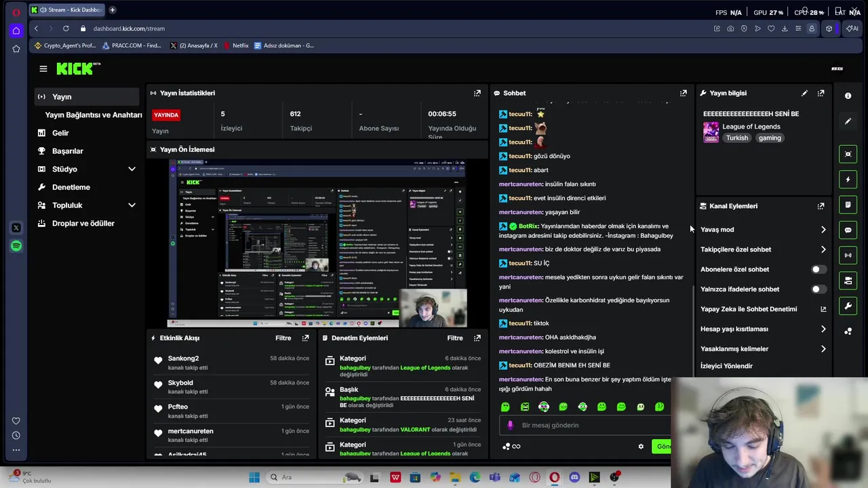This screenshot has width=868, height=488.
Task: Open Takipçilere özel sohbet options arrow
Action: click(x=823, y=249)
